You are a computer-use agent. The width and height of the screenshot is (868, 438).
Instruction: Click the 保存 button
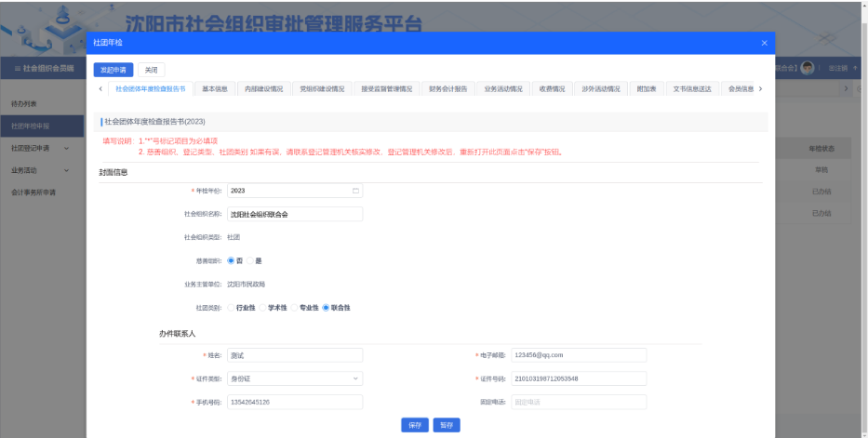click(x=415, y=425)
